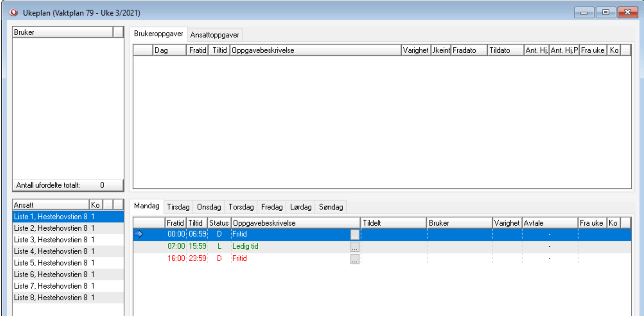Click the Avtale column header

550,223
